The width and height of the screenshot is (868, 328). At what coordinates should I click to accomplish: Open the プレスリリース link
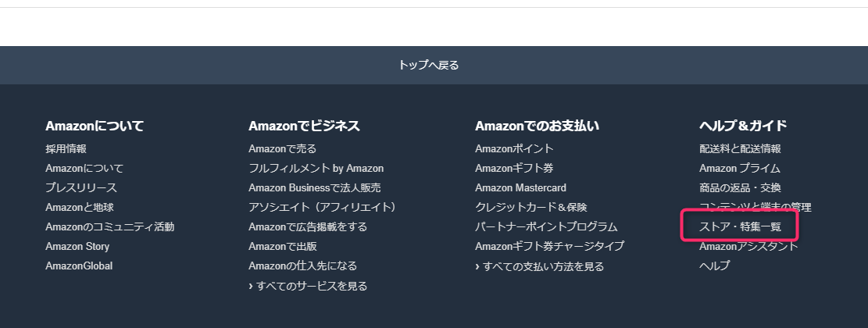(x=80, y=187)
